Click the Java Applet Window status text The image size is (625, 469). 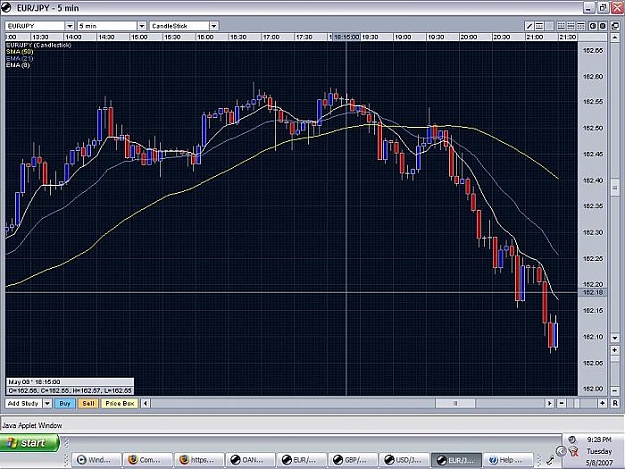pyautogui.click(x=32, y=426)
